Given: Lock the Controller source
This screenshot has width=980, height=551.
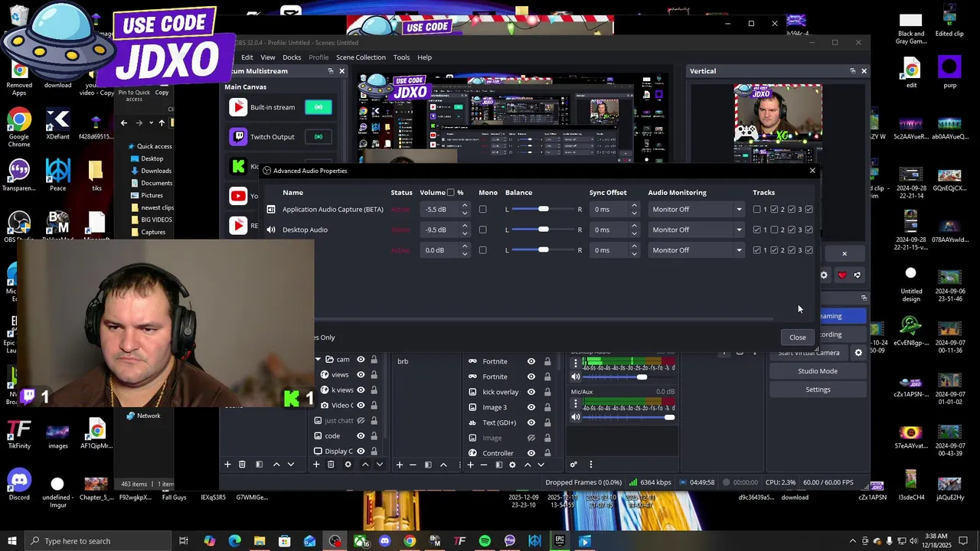Looking at the screenshot, I should (x=547, y=453).
